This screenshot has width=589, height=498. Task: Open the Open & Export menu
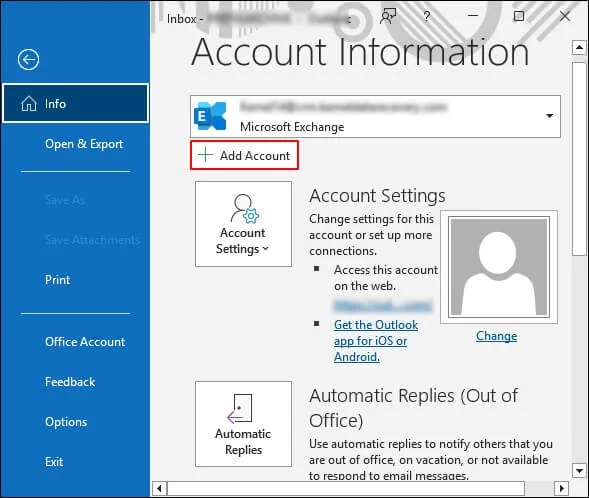pos(84,144)
